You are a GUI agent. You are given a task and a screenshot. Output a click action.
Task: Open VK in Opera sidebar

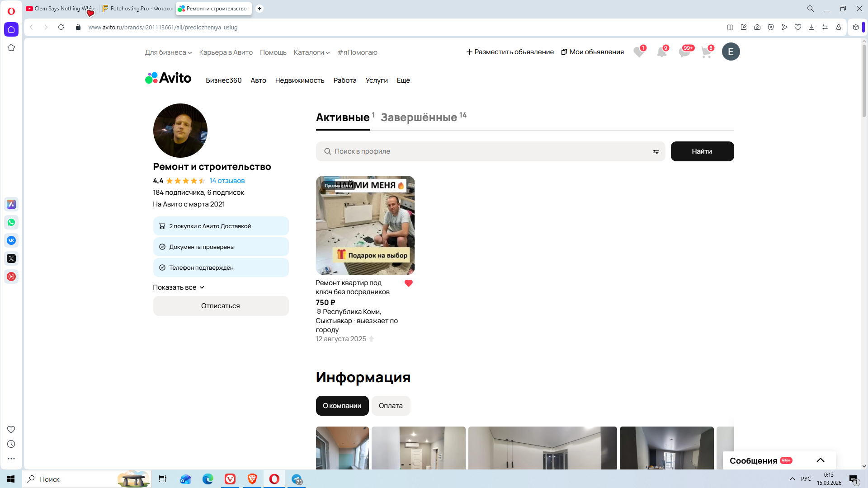tap(11, 240)
